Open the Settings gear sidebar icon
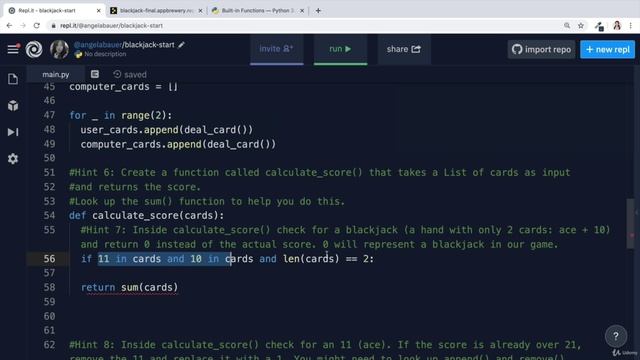The image size is (640, 360). coord(13,159)
